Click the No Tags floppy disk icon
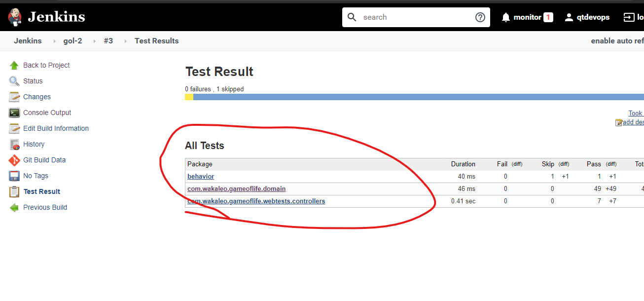The image size is (644, 301). [x=14, y=176]
